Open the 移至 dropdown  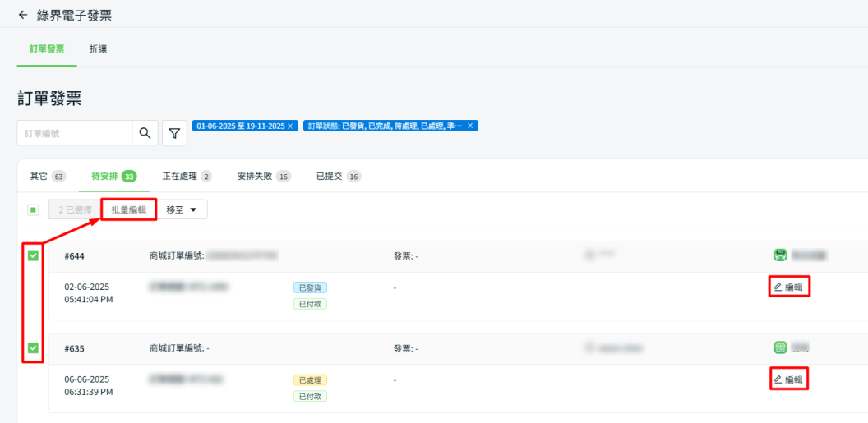(182, 210)
